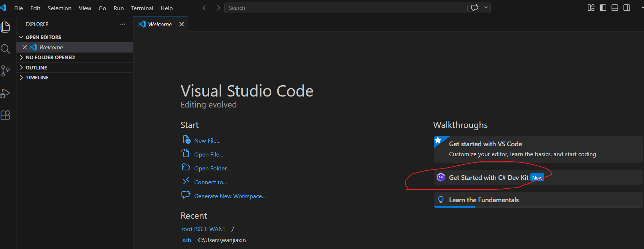644x249 pixels.
Task: Select Welcome entry in Open Editors
Action: [75, 47]
